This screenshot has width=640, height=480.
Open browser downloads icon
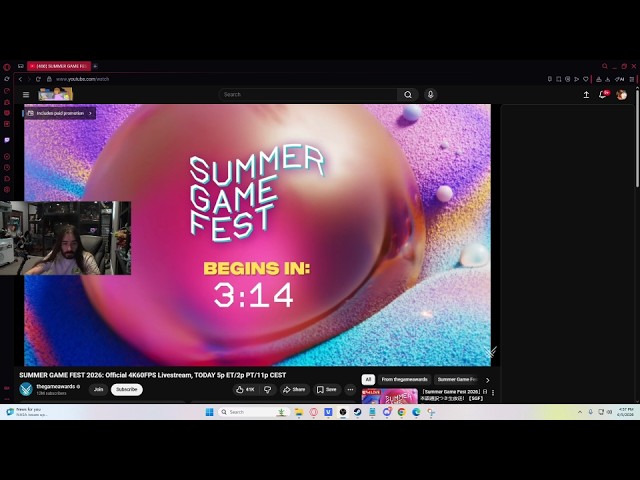click(x=607, y=79)
